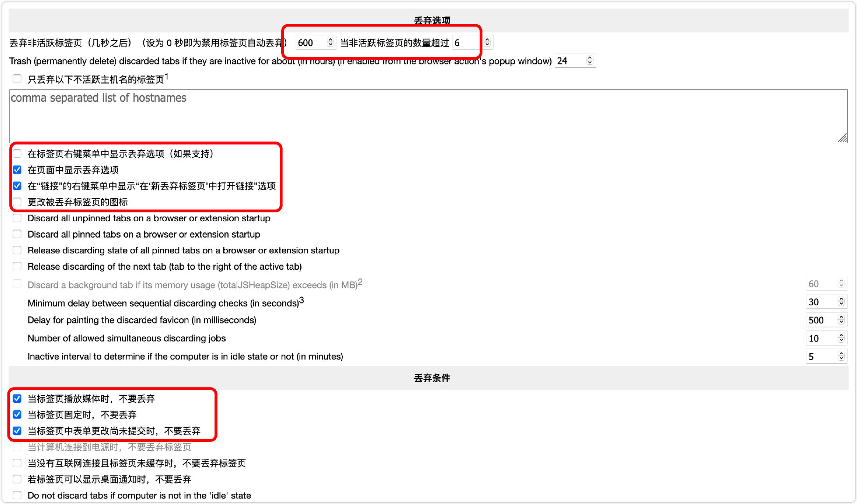
Task: Enable 只丢弃以下不活跃主机名的标签页 checkbox
Action: (x=17, y=79)
